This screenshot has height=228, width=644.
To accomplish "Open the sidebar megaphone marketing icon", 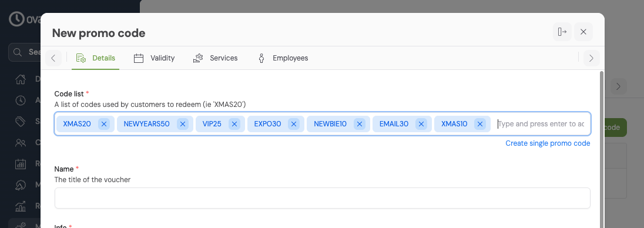I will tap(20, 185).
